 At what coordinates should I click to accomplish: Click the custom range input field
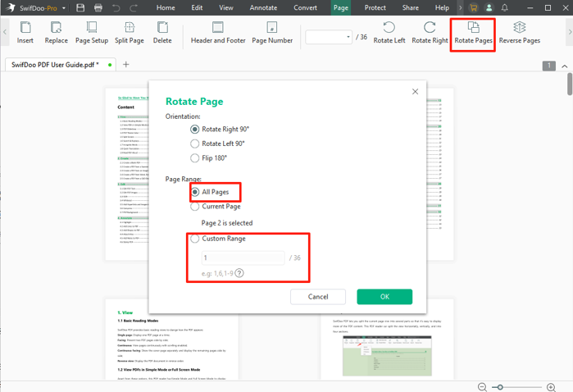[243, 258]
